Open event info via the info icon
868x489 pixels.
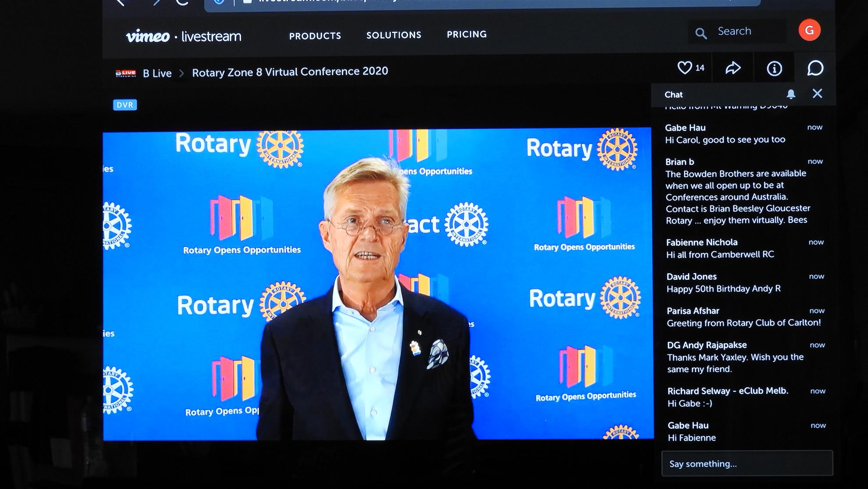coord(774,68)
